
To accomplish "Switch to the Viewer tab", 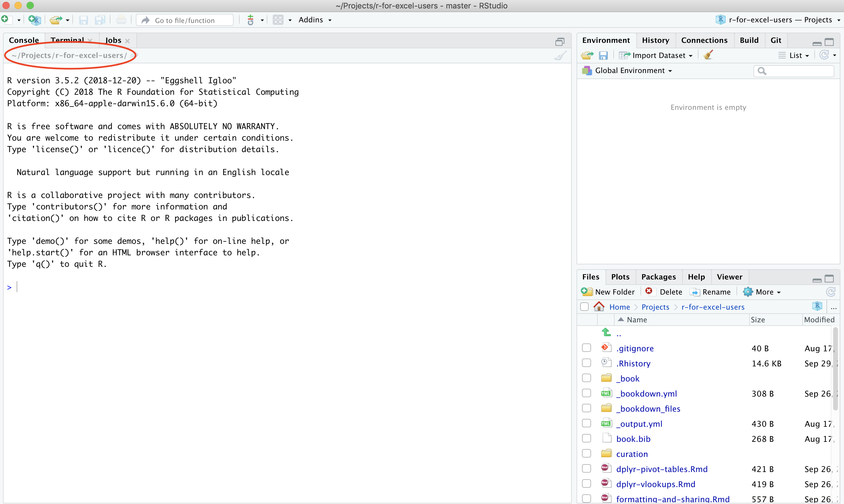I will point(730,277).
